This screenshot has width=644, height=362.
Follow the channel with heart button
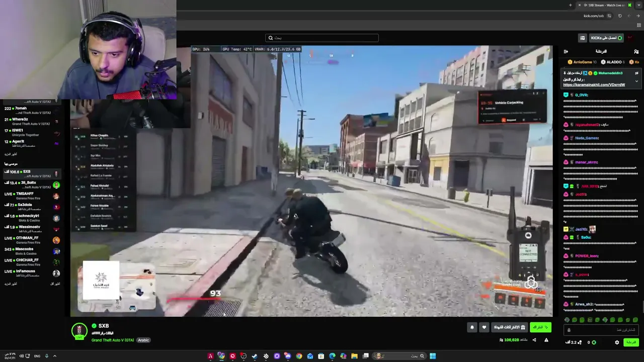click(484, 327)
